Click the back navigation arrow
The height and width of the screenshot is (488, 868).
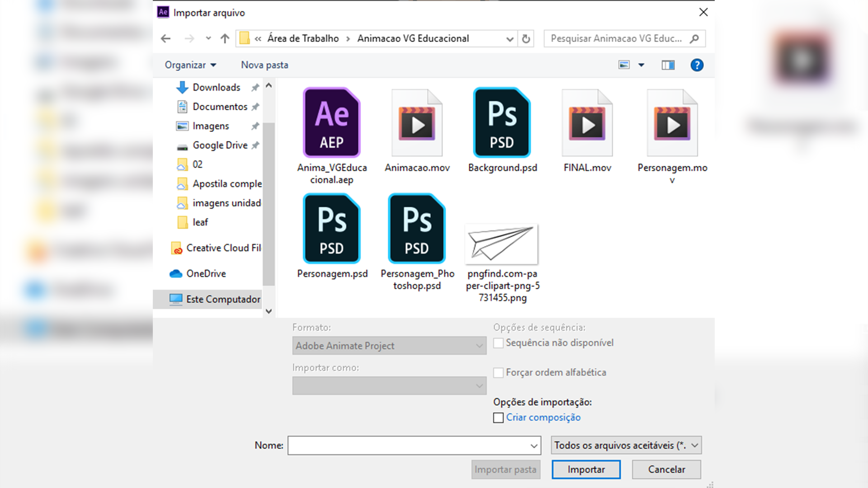165,39
